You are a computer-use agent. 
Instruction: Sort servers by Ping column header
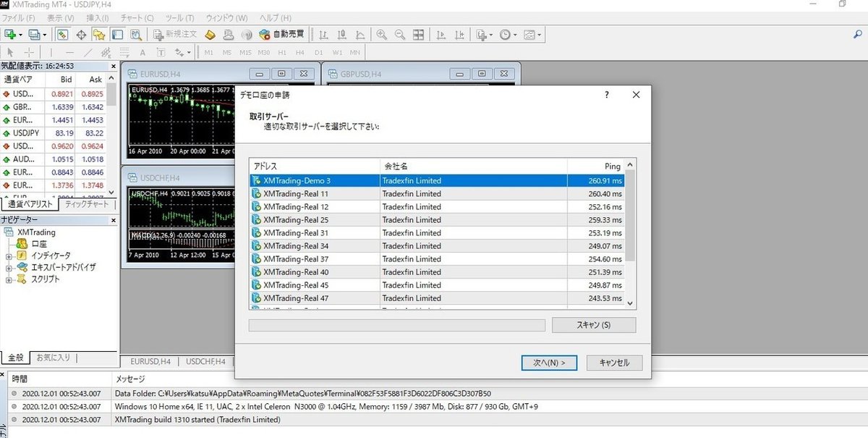[596, 166]
